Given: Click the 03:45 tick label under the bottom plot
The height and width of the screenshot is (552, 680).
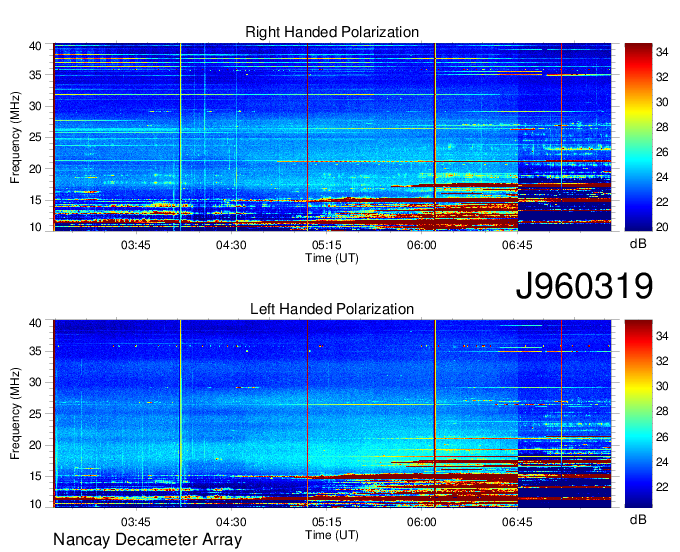Looking at the screenshot, I should (x=136, y=522).
